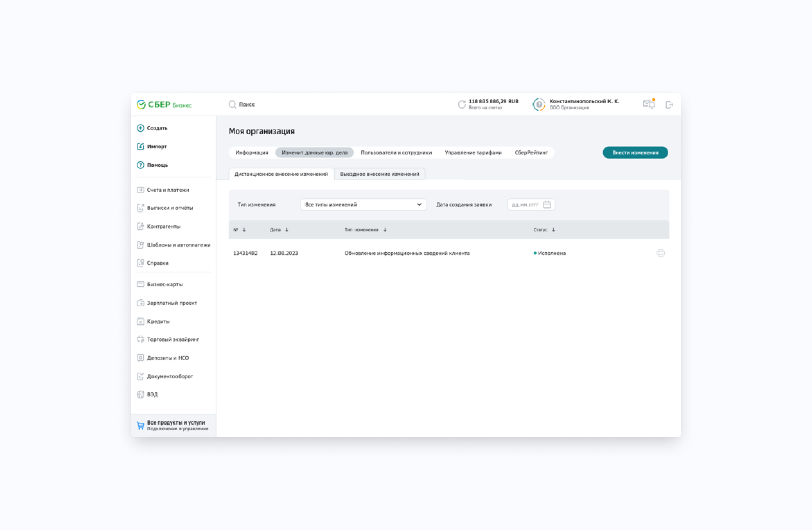Viewport: 812px width, 530px height.
Task: Click the Поиск search field
Action: [247, 104]
